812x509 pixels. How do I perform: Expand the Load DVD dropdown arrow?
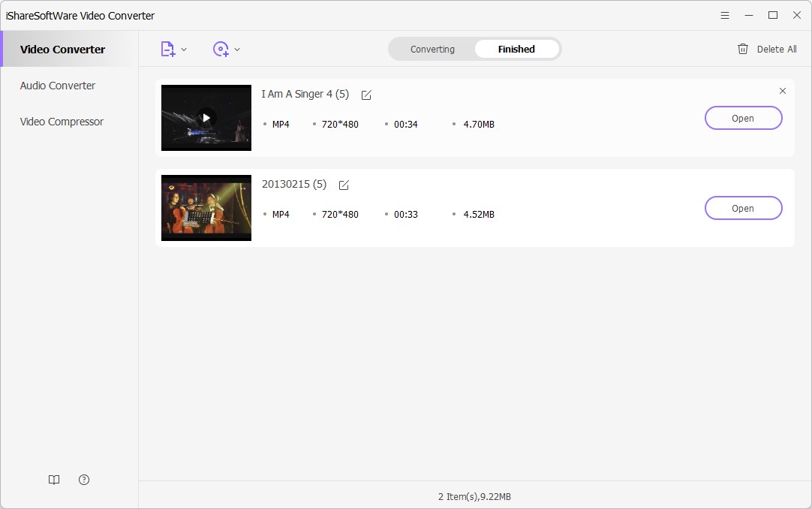pos(237,50)
